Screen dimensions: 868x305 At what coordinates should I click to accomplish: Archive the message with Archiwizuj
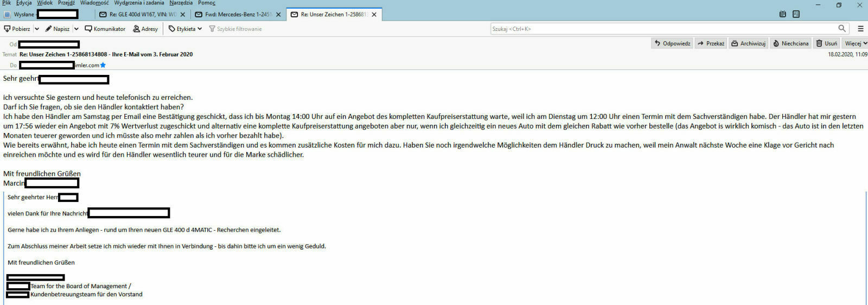[x=748, y=43]
